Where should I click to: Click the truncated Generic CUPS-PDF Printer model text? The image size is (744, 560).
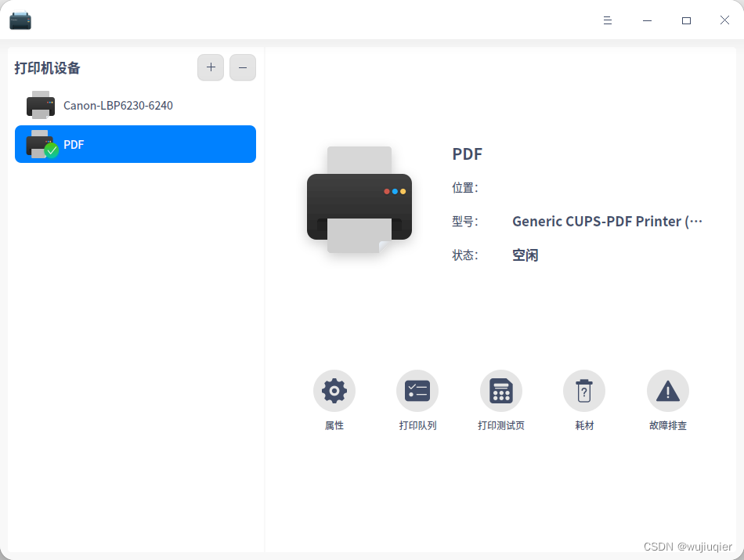(x=607, y=221)
